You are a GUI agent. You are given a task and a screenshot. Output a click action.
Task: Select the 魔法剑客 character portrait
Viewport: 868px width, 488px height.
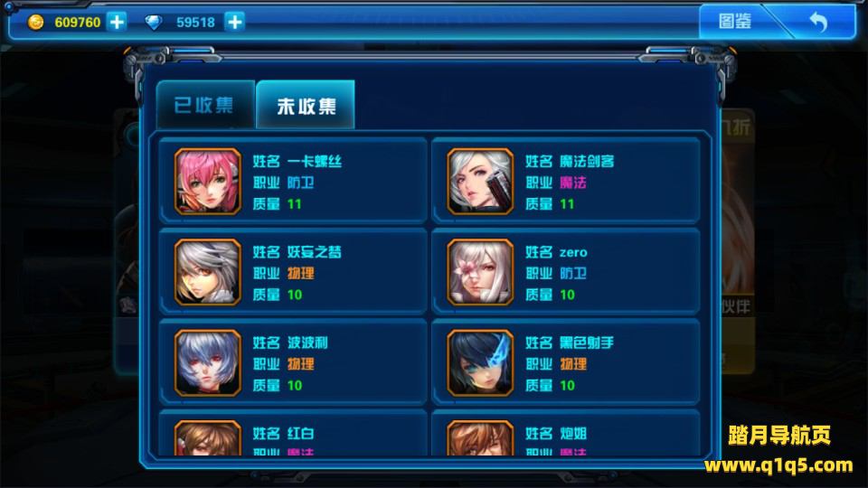[480, 182]
